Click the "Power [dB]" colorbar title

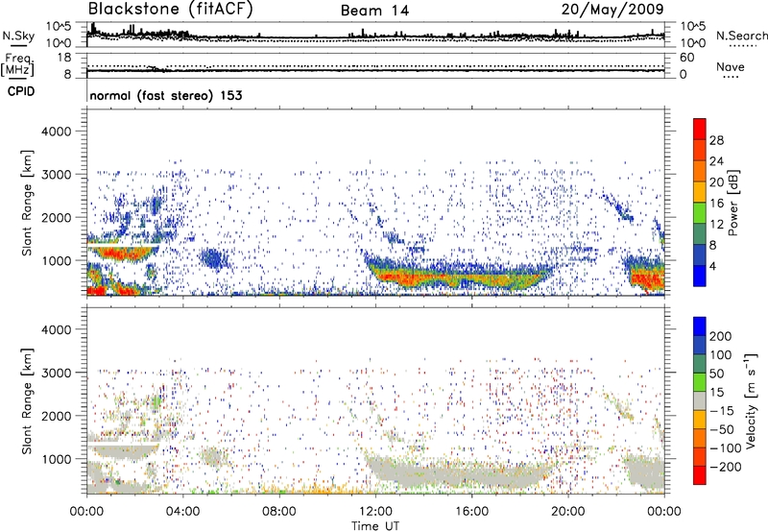(732, 203)
